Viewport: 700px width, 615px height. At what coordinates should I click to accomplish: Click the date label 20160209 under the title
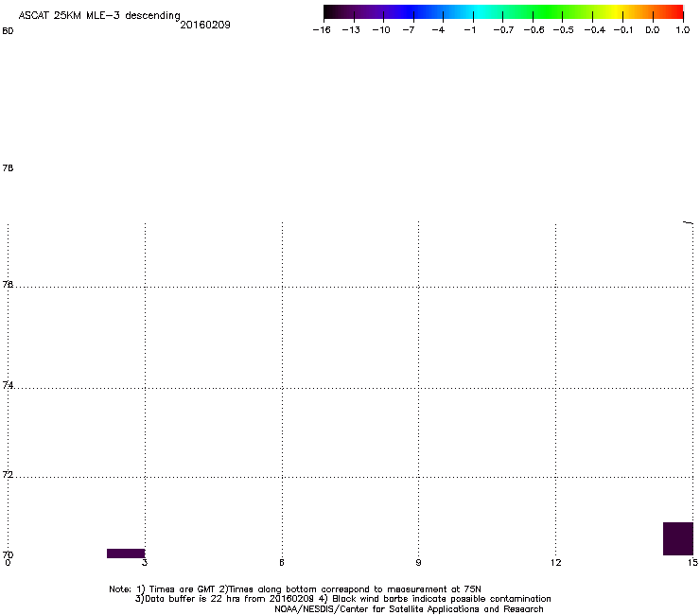[205, 25]
